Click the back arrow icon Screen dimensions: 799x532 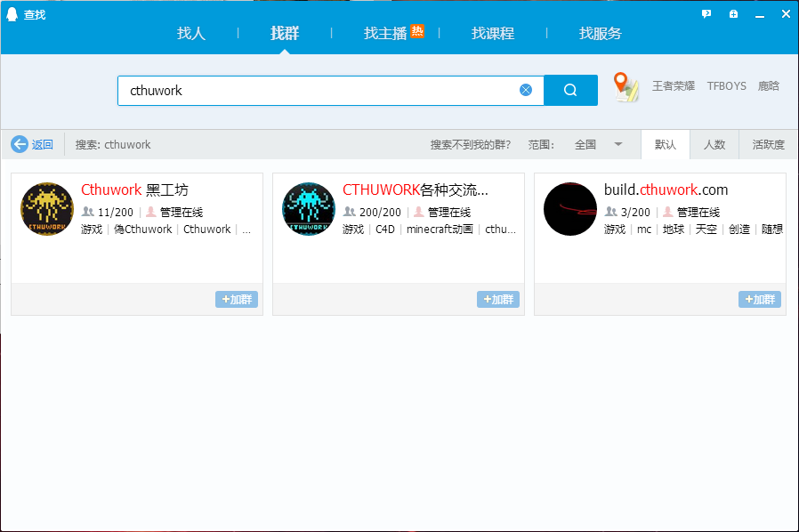coord(20,144)
